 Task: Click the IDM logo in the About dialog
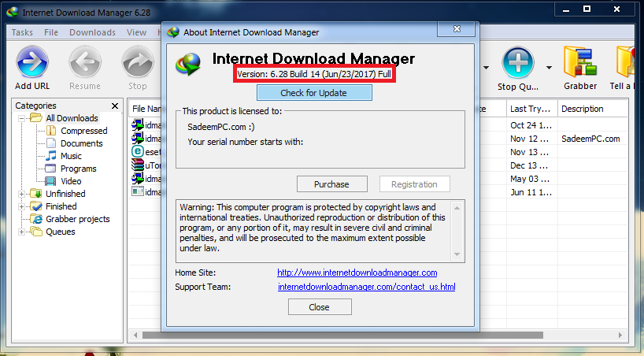click(188, 65)
